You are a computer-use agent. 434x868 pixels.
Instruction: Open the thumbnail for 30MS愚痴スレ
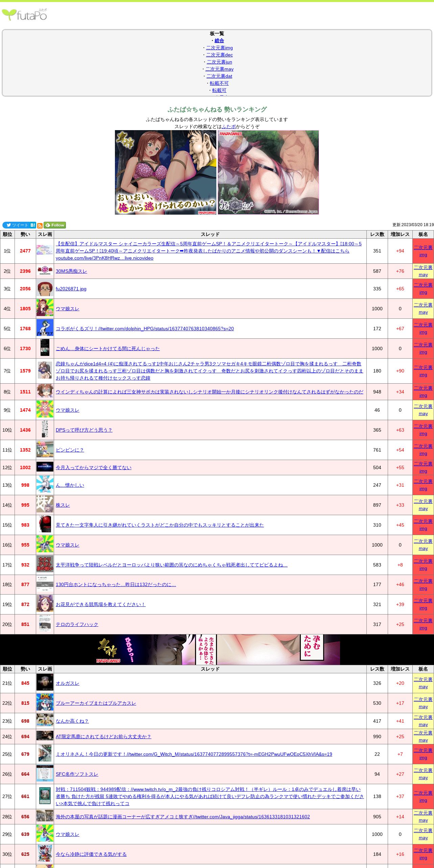(45, 271)
